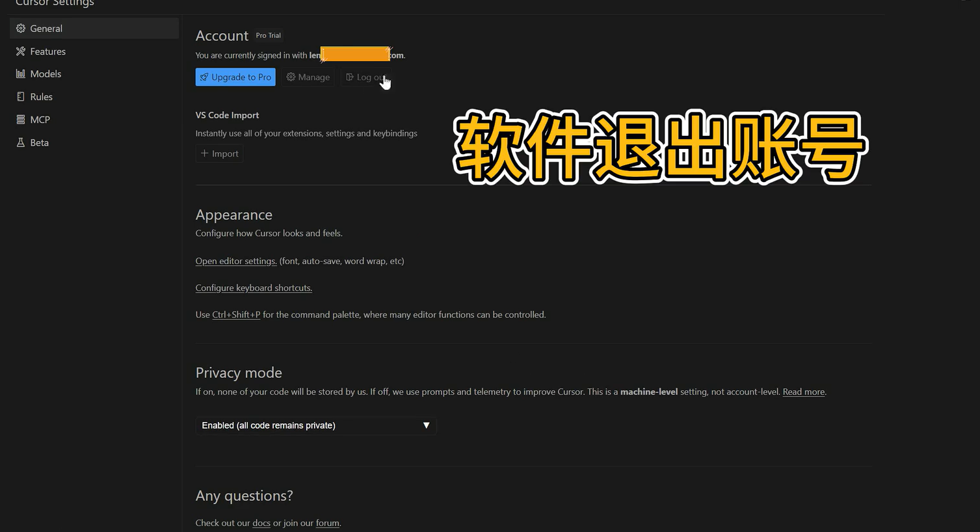980x532 pixels.
Task: Click the flask icon beside Beta
Action: (21, 142)
